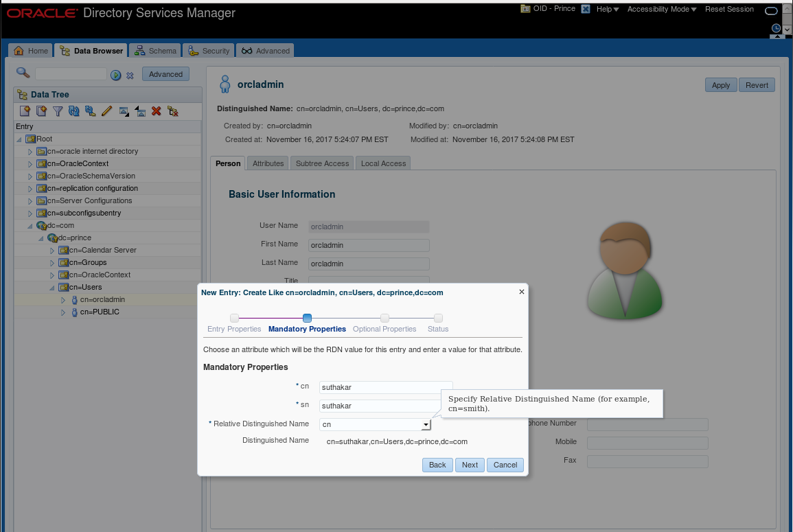Click the Refresh entry icon
Image resolution: width=793 pixels, height=532 pixels.
74,111
